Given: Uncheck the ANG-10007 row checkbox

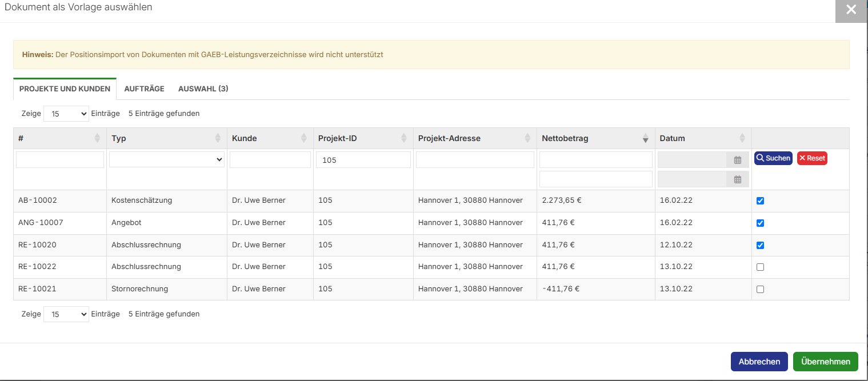Looking at the screenshot, I should [x=760, y=223].
